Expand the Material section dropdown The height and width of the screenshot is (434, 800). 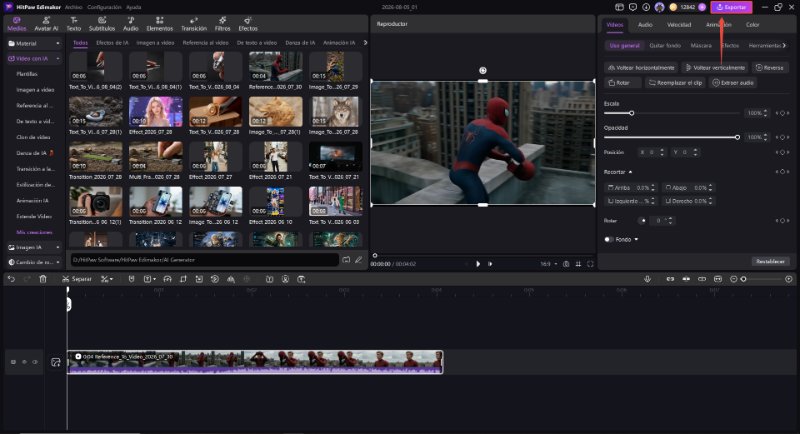(x=58, y=43)
